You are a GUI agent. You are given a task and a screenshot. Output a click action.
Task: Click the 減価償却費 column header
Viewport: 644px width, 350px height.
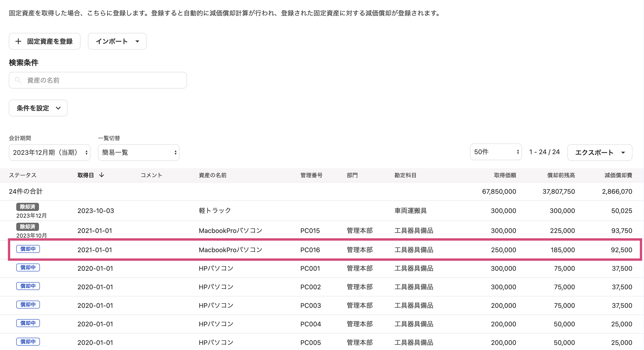(x=618, y=175)
